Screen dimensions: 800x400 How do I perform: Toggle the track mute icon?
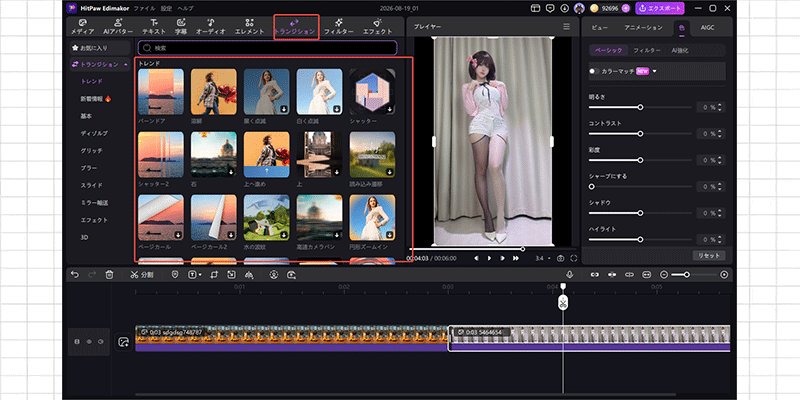[x=101, y=342]
